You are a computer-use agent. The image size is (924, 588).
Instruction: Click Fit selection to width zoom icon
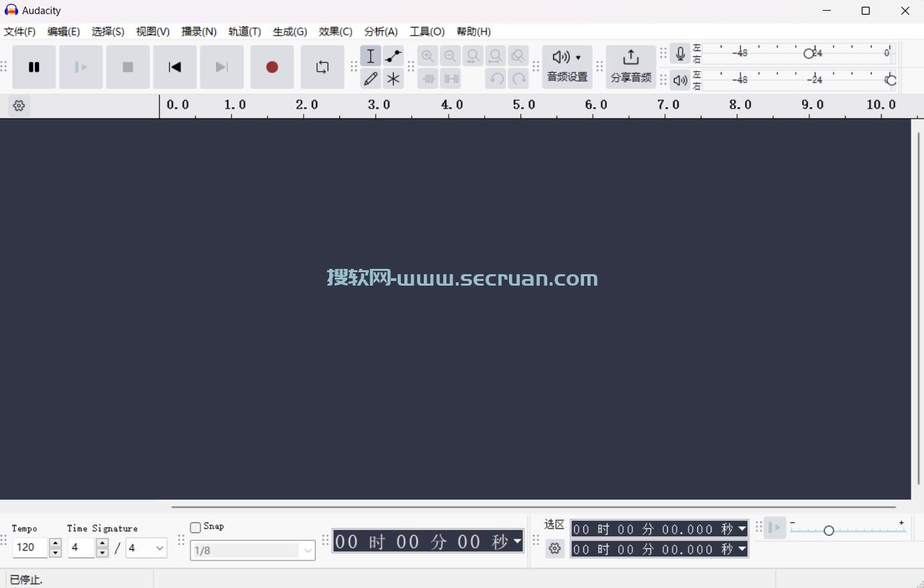(473, 56)
